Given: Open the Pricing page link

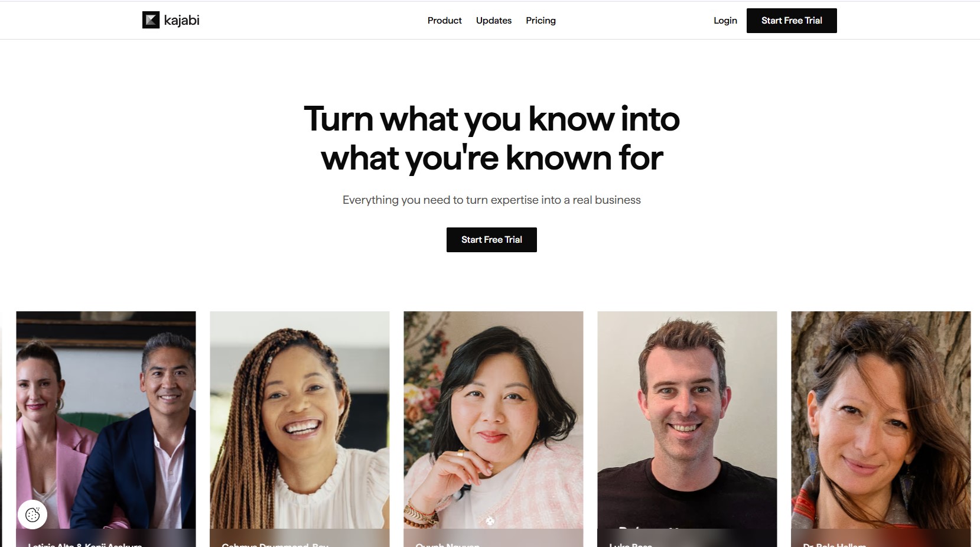Looking at the screenshot, I should (x=541, y=21).
